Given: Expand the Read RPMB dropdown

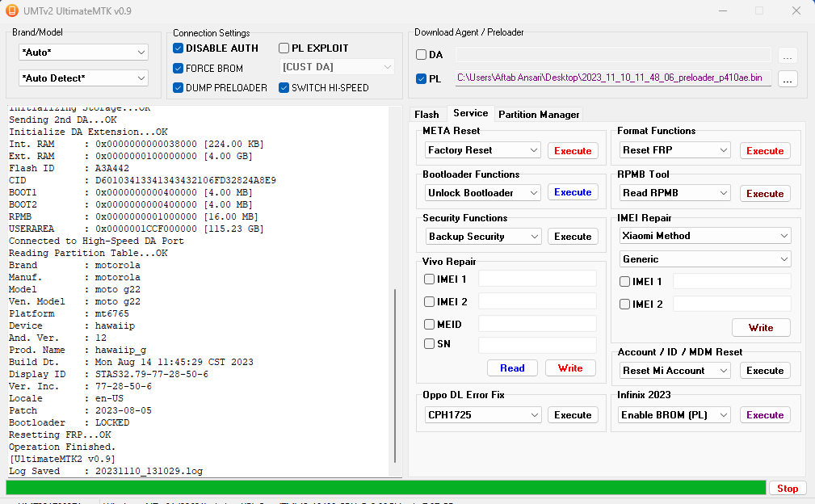Looking at the screenshot, I should (x=675, y=193).
